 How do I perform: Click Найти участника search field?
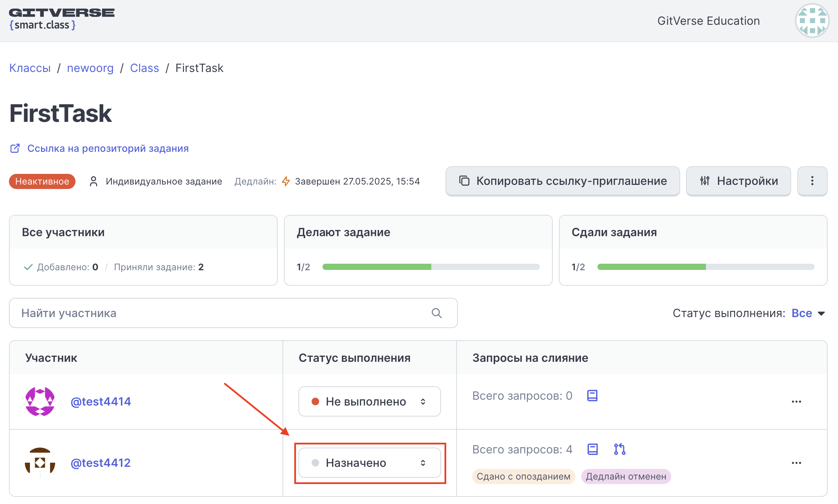click(x=233, y=313)
